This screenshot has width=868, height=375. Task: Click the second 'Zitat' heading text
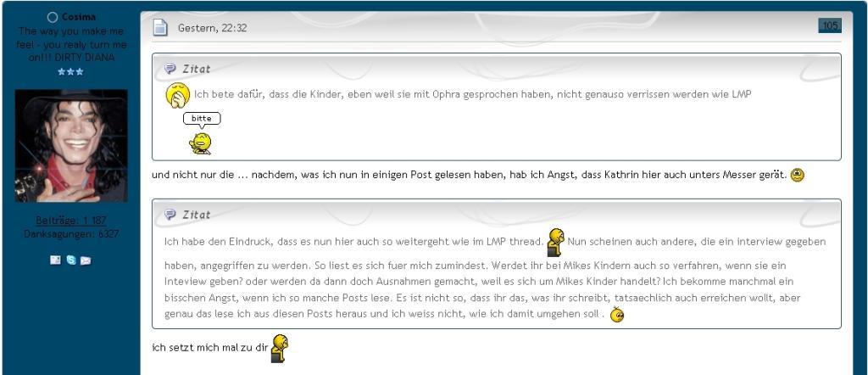tap(197, 215)
